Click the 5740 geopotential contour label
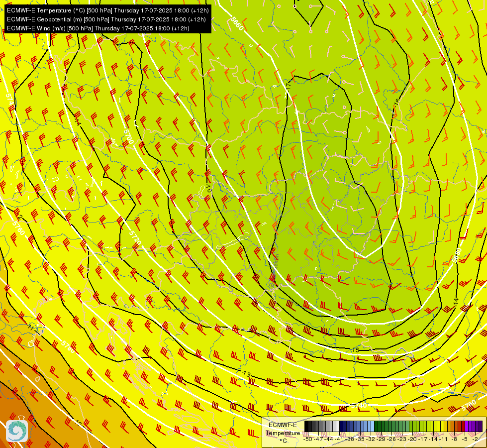 359,405
